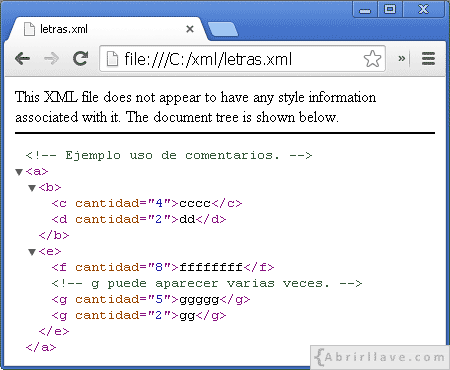The height and width of the screenshot is (370, 450).
Task: Click the g element text 'ggggg'
Action: (199, 299)
